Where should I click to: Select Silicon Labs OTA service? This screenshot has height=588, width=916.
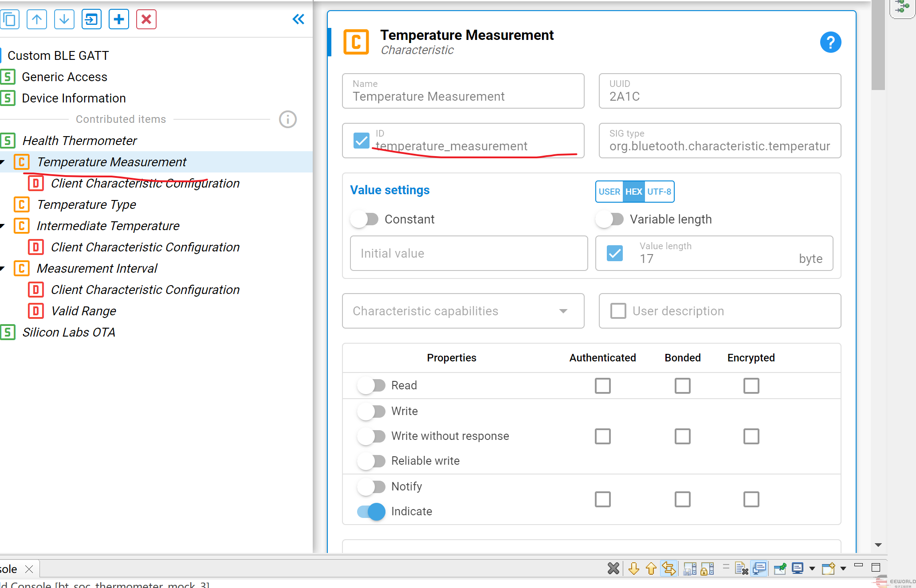(69, 332)
